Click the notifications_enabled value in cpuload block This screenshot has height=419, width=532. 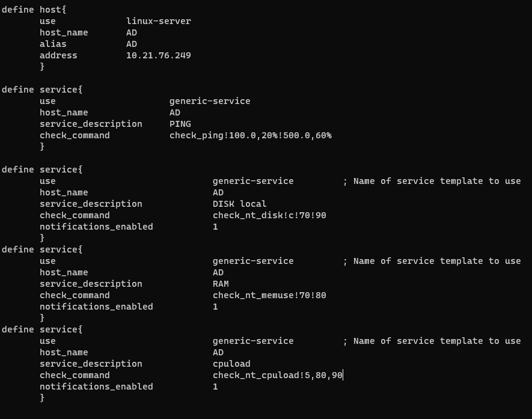click(x=215, y=387)
